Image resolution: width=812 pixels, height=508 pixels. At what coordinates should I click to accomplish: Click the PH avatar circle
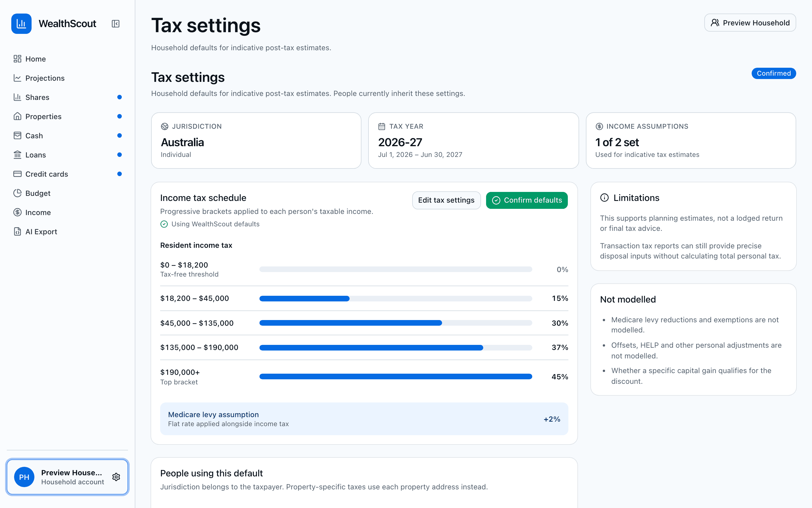(24, 477)
